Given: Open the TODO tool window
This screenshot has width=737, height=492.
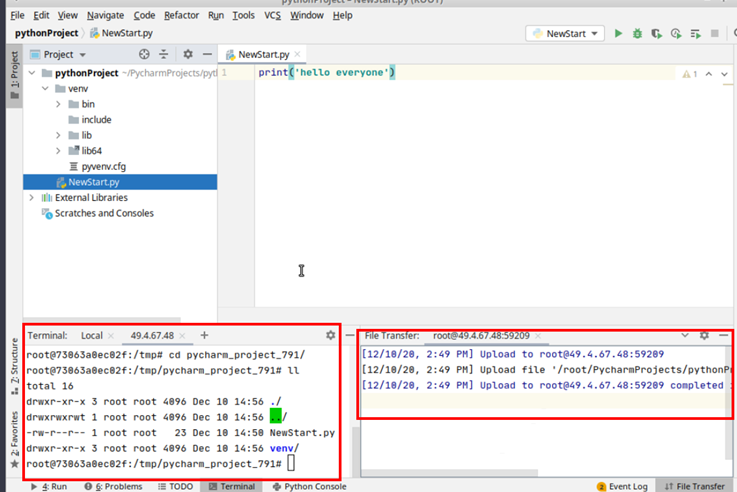Looking at the screenshot, I should [x=175, y=486].
